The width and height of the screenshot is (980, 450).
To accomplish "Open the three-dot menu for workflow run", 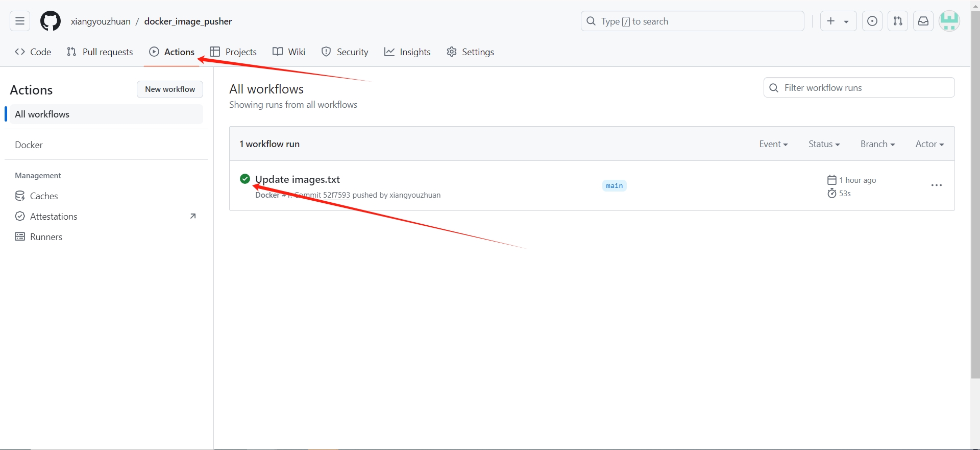I will [x=936, y=185].
